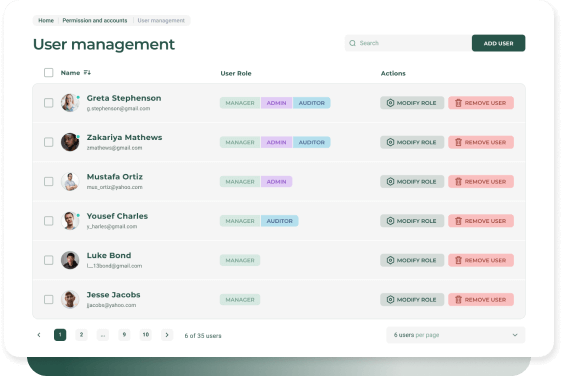The width and height of the screenshot is (562, 376).
Task: Go to previous page using left chevron
Action: 39,335
